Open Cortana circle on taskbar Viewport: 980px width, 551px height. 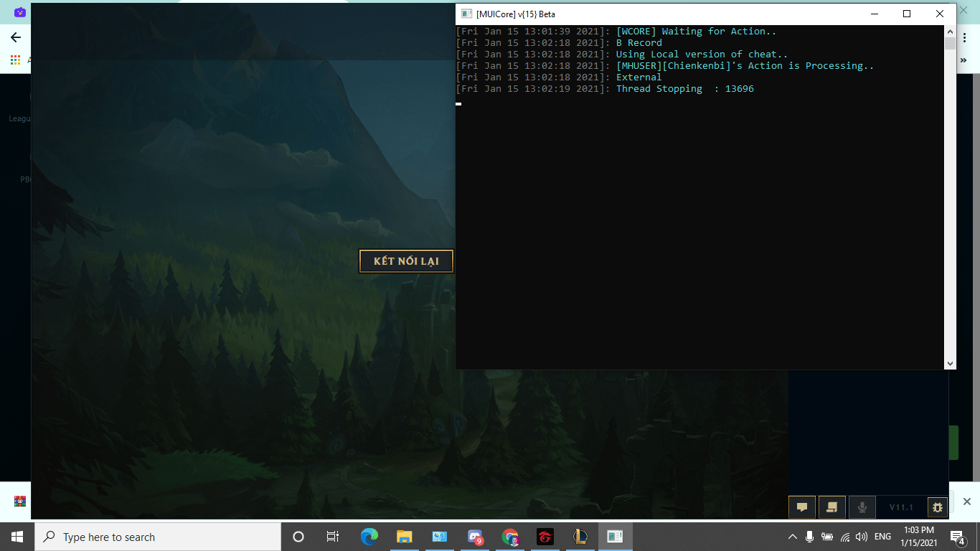coord(298,537)
